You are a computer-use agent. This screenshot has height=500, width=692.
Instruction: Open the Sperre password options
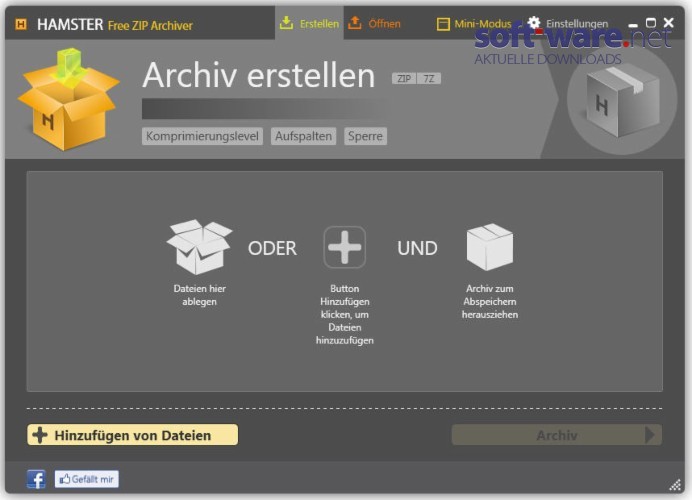(365, 136)
